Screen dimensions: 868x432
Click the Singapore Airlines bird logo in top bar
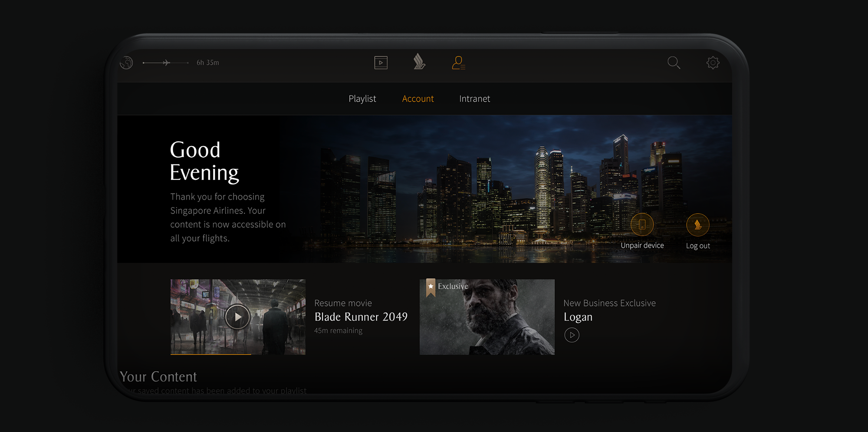[x=419, y=62]
